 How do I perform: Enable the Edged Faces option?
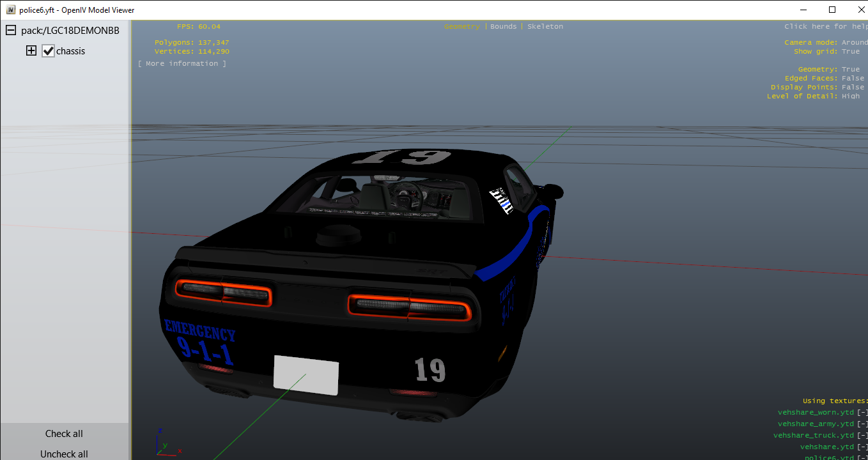pyautogui.click(x=853, y=79)
